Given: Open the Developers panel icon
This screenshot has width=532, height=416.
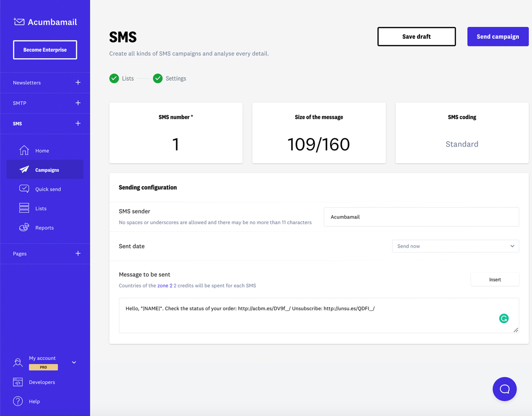Looking at the screenshot, I should [x=18, y=382].
